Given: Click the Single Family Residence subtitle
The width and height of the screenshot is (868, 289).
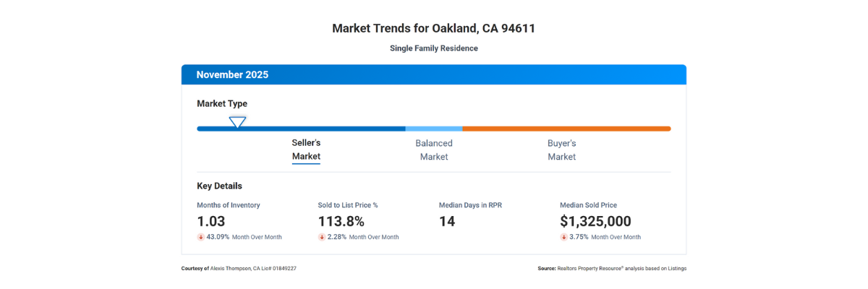Looking at the screenshot, I should 433,48.
